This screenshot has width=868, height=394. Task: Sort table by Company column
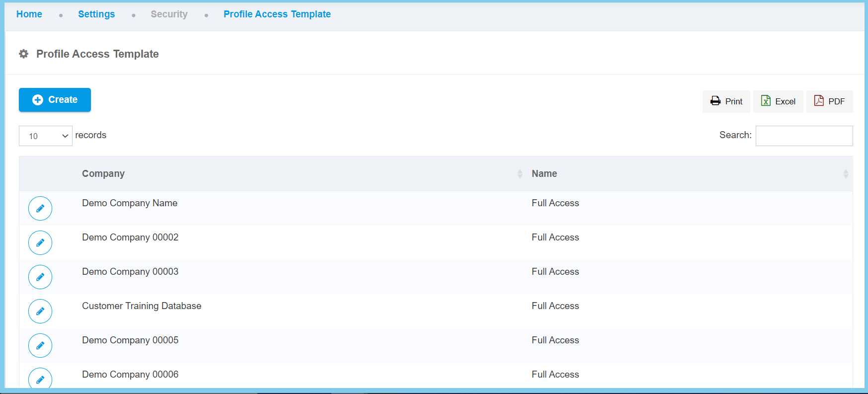(x=103, y=174)
